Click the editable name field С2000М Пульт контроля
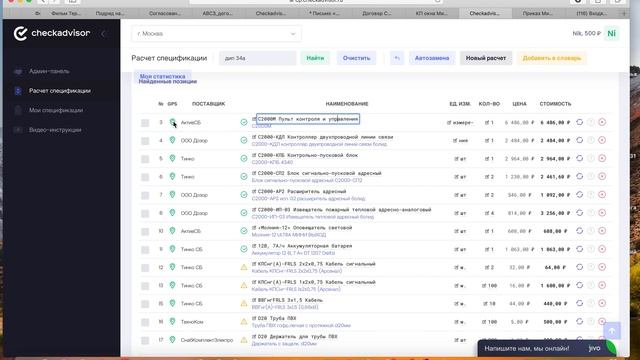This screenshot has height=360, width=640. click(308, 119)
